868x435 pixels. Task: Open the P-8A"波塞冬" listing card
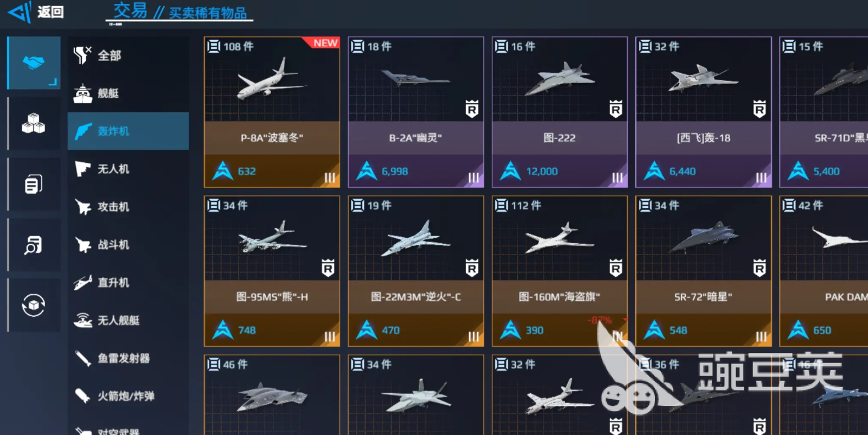pyautogui.click(x=272, y=112)
